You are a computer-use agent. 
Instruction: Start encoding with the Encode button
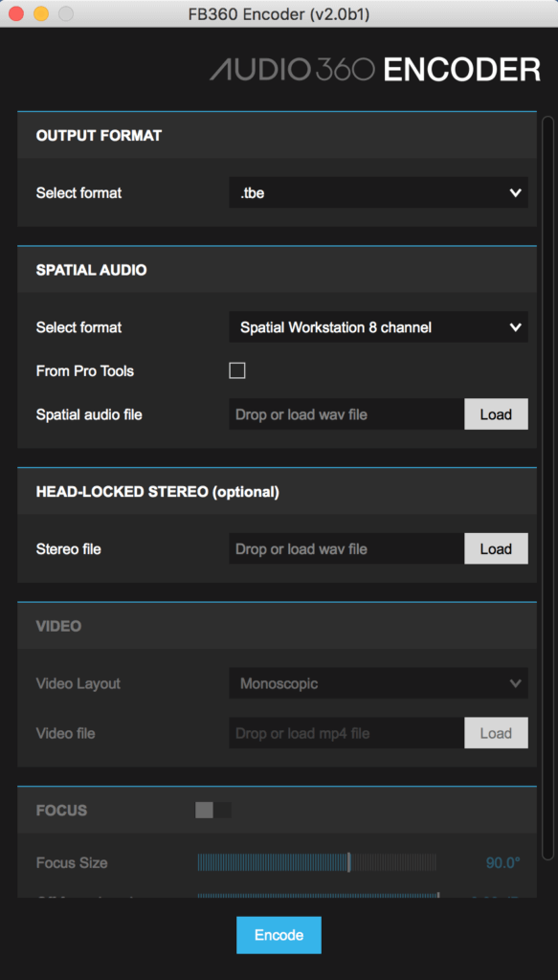click(x=279, y=935)
